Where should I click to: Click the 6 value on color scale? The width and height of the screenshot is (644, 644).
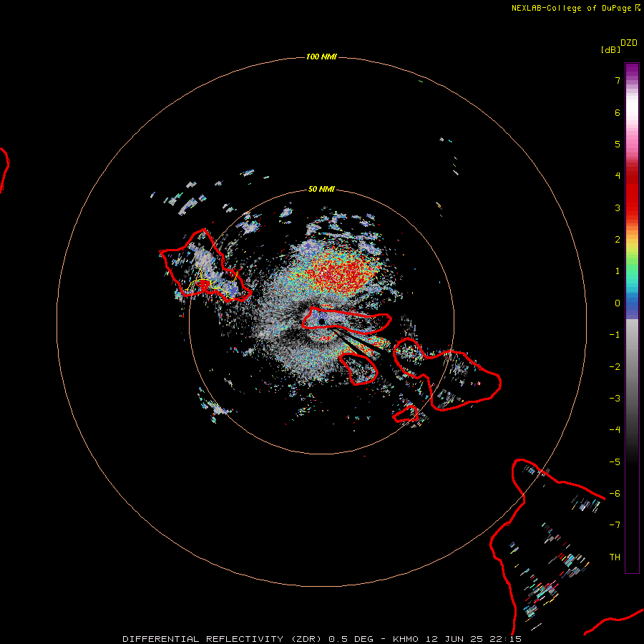click(618, 112)
